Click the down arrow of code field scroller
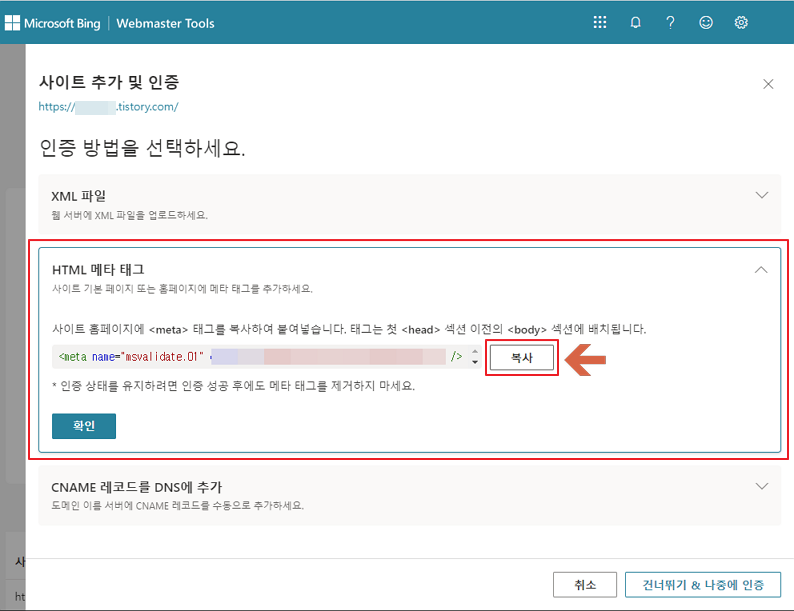The width and height of the screenshot is (794, 611). [474, 362]
